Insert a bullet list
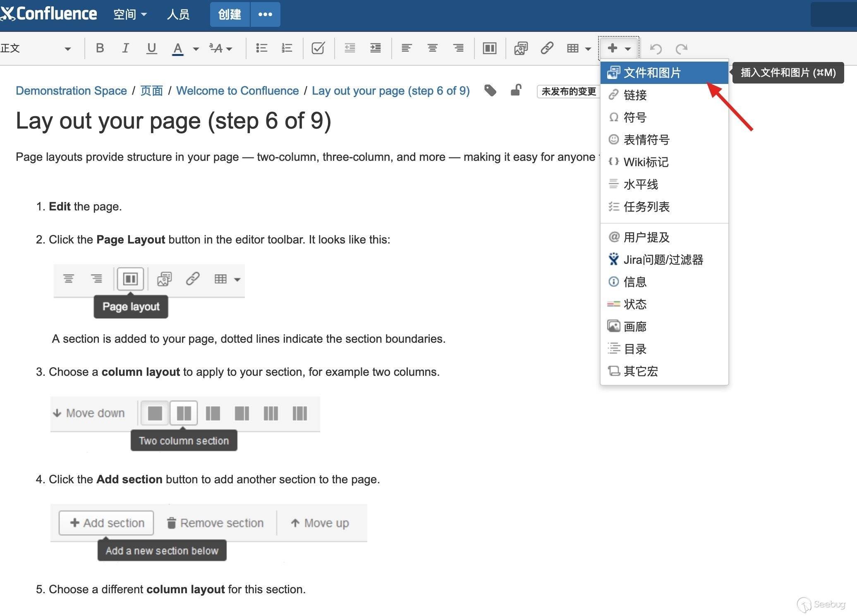857x616 pixels. click(261, 48)
